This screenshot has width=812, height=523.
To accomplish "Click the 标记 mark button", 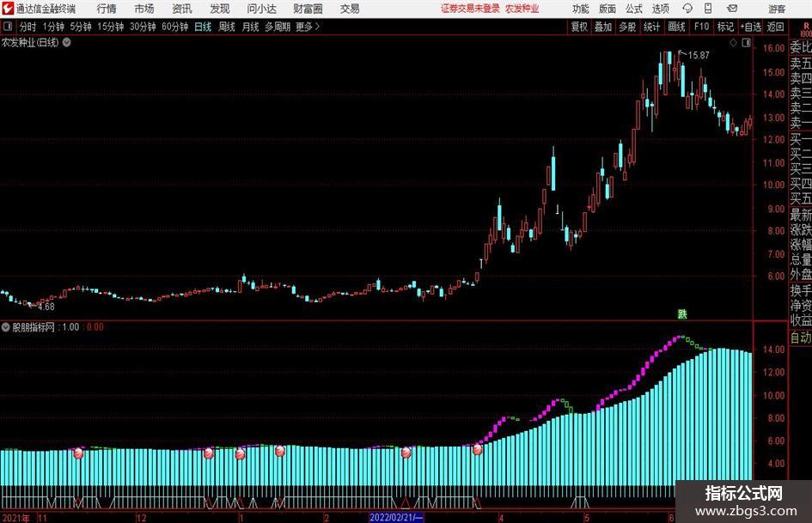I will pyautogui.click(x=725, y=27).
